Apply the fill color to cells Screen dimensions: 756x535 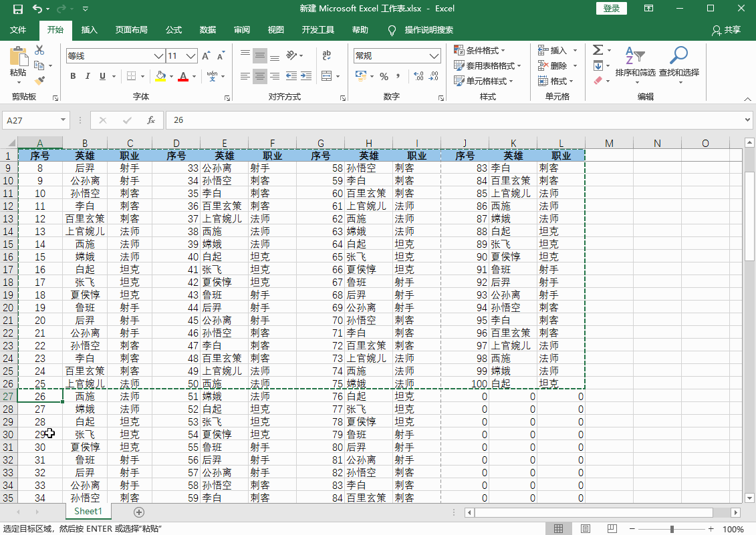(160, 76)
